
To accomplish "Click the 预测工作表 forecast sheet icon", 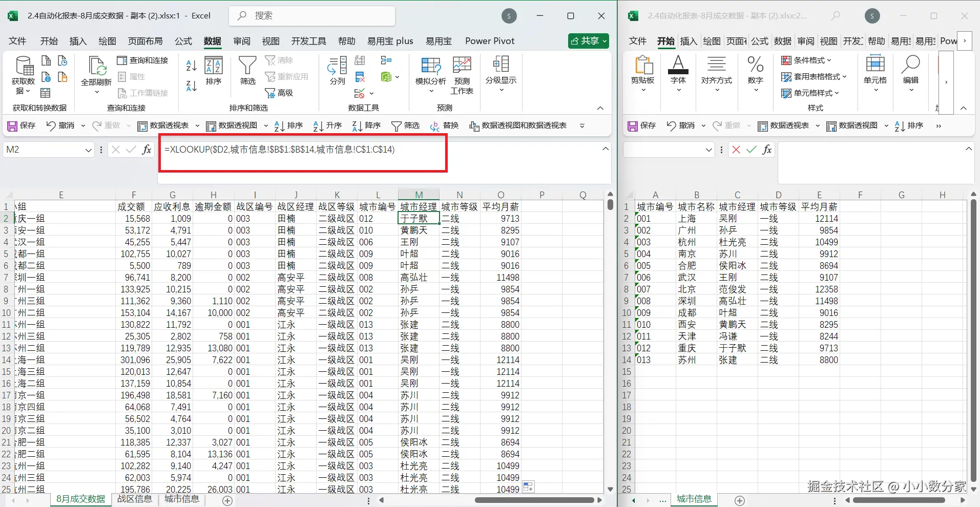I will click(x=462, y=75).
